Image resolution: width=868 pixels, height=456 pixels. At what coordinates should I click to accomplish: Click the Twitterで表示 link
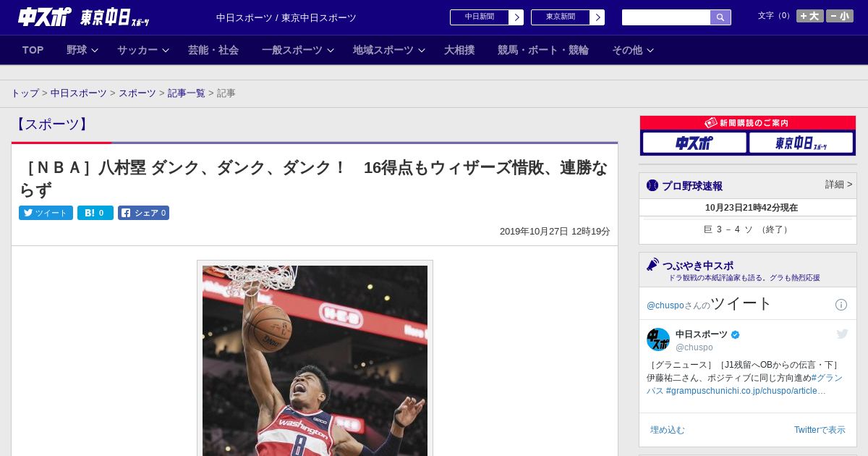click(820, 430)
